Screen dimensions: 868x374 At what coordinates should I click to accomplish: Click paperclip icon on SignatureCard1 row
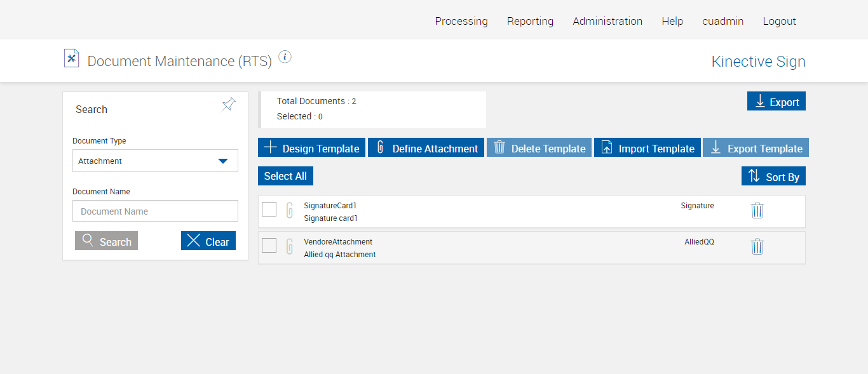[290, 210]
